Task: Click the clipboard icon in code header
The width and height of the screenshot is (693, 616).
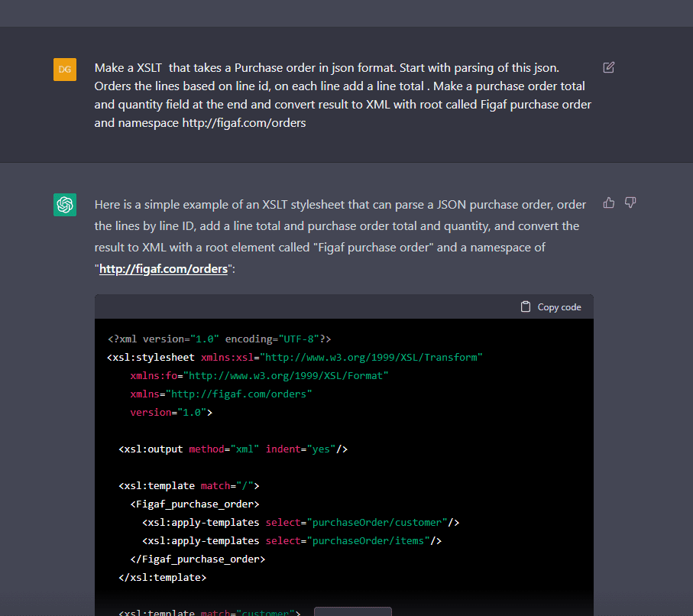Action: pyautogui.click(x=526, y=307)
